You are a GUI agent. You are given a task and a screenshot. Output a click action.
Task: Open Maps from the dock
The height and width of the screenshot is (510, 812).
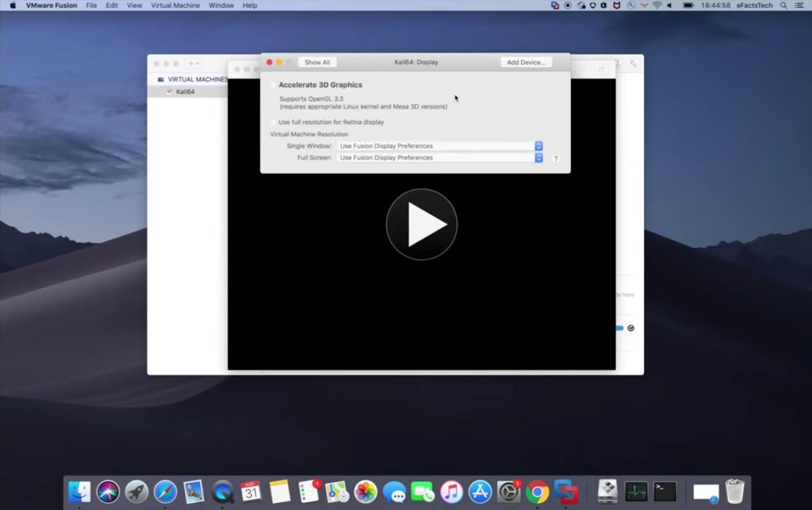pos(337,492)
